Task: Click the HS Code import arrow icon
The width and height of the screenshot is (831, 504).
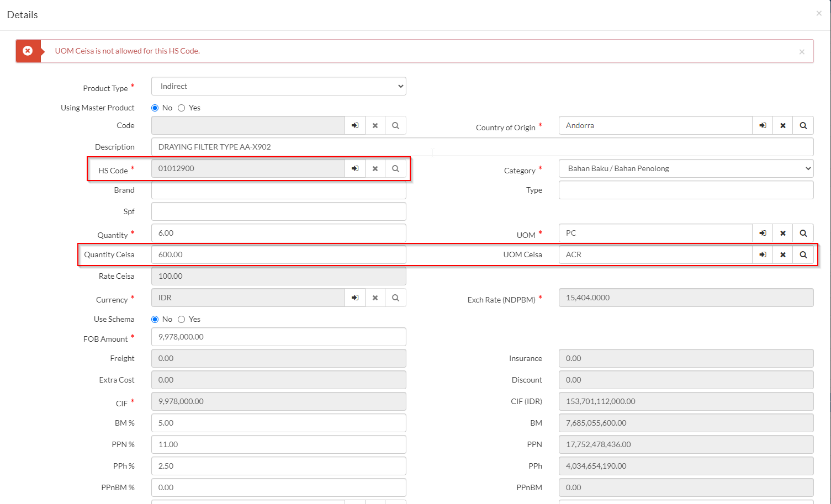Action: point(355,168)
